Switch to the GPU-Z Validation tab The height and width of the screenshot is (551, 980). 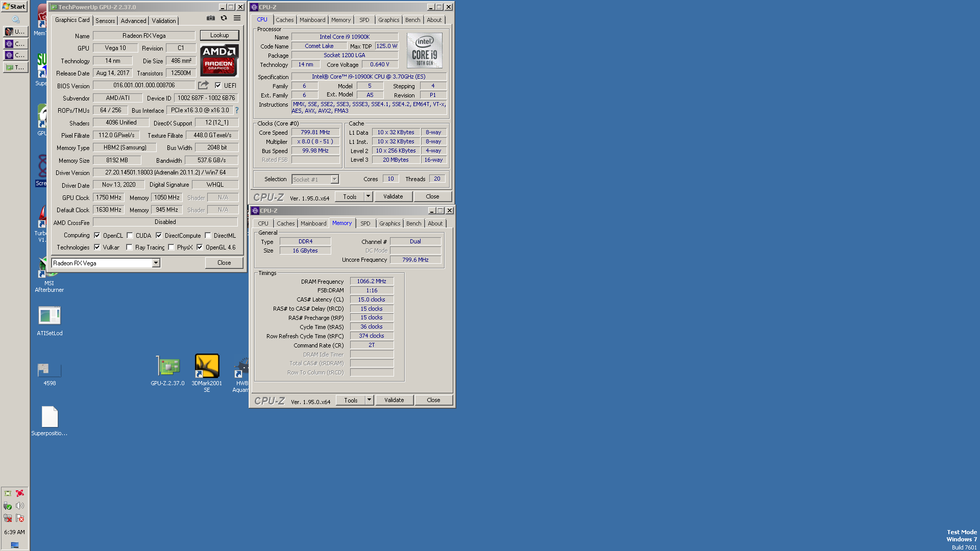tap(164, 21)
